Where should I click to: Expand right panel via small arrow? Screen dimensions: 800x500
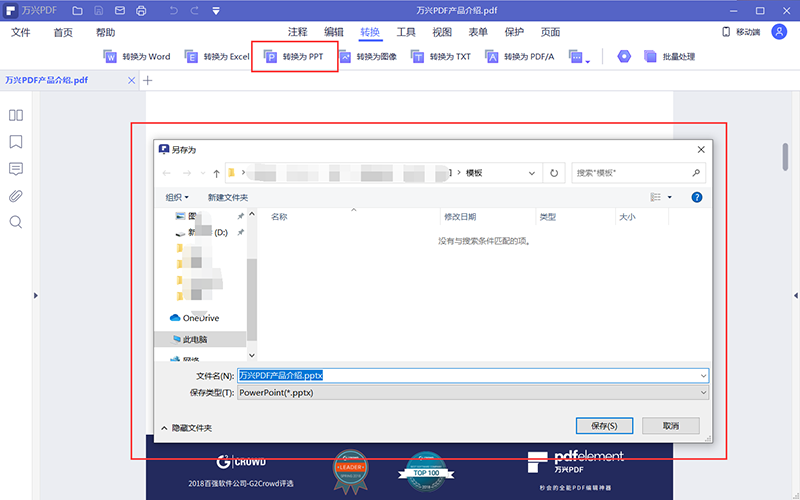(796, 295)
